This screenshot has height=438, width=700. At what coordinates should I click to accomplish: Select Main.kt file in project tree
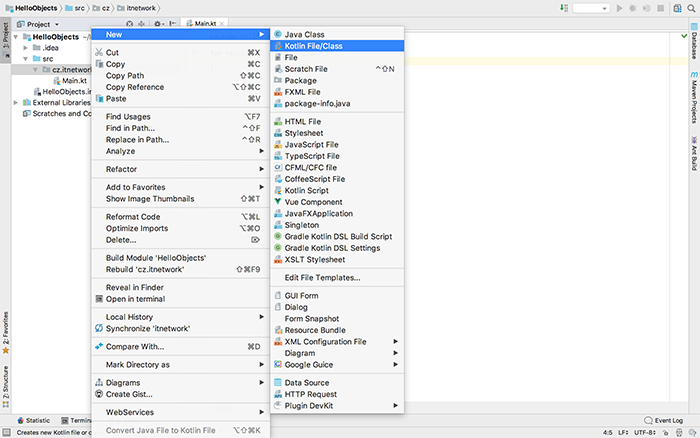point(74,81)
